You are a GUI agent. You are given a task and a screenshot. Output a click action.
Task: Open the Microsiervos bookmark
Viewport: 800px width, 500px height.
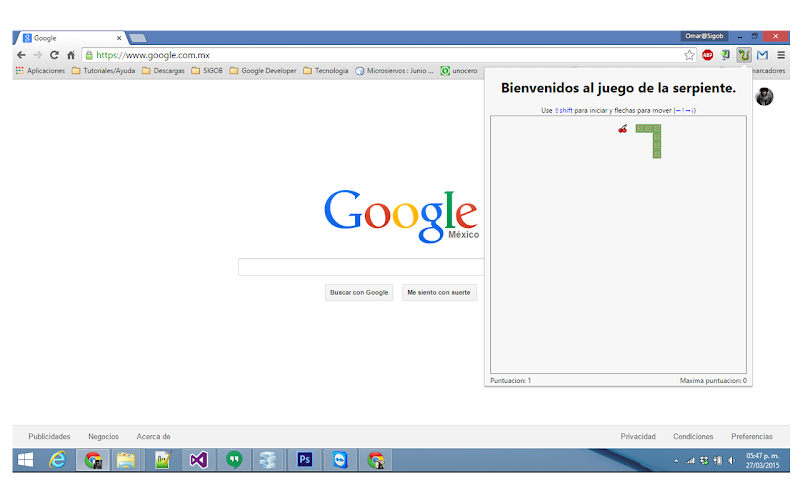[x=394, y=71]
